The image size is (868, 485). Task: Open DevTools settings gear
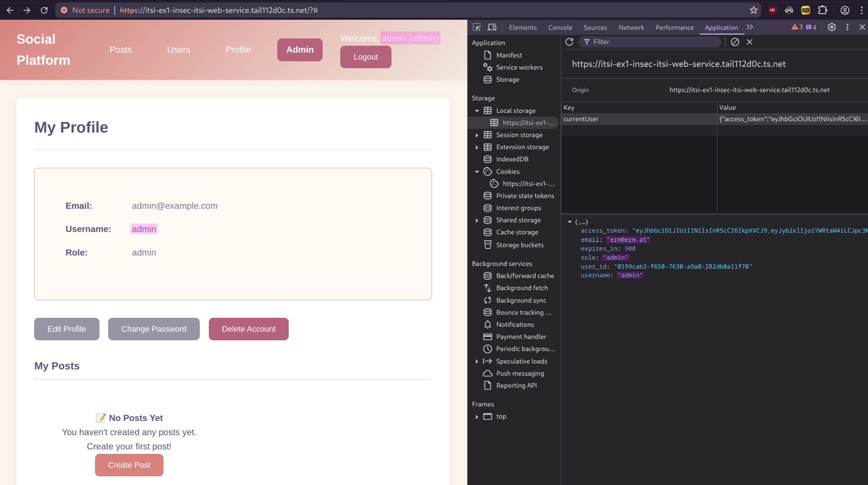832,27
